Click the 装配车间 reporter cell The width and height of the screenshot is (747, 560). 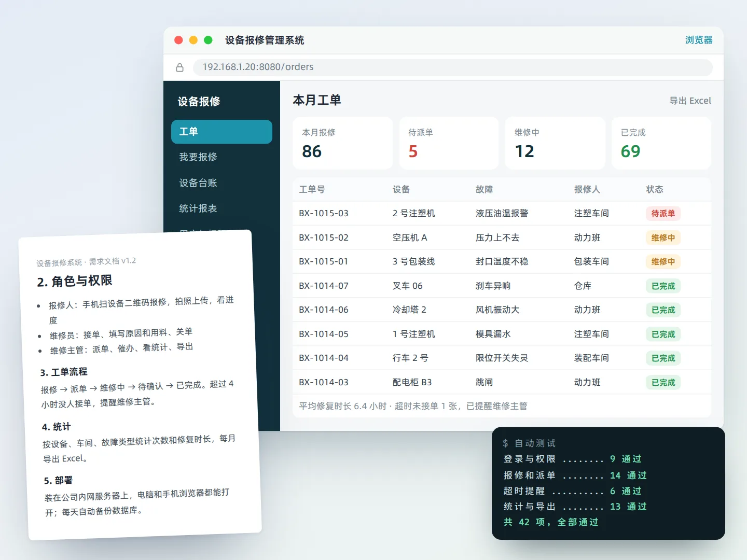coord(591,358)
